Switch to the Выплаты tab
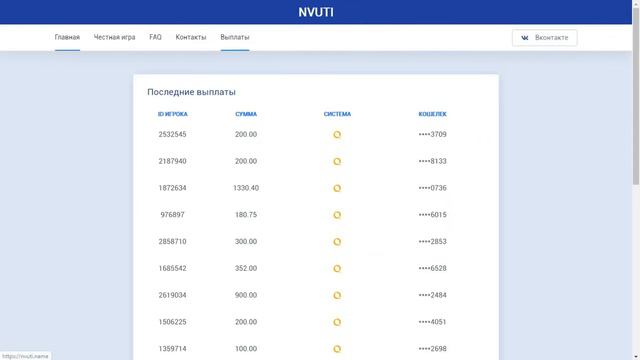Image resolution: width=640 pixels, height=360 pixels. click(x=235, y=37)
